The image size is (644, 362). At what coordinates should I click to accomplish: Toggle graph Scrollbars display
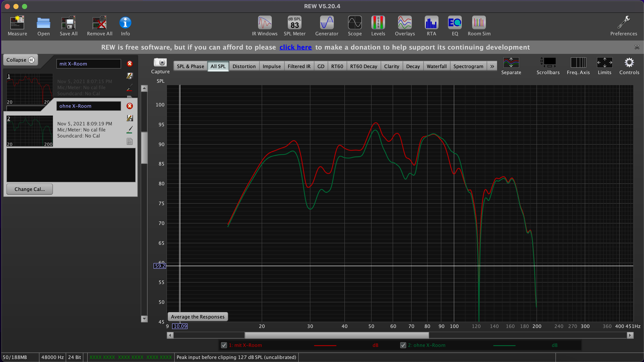point(548,63)
